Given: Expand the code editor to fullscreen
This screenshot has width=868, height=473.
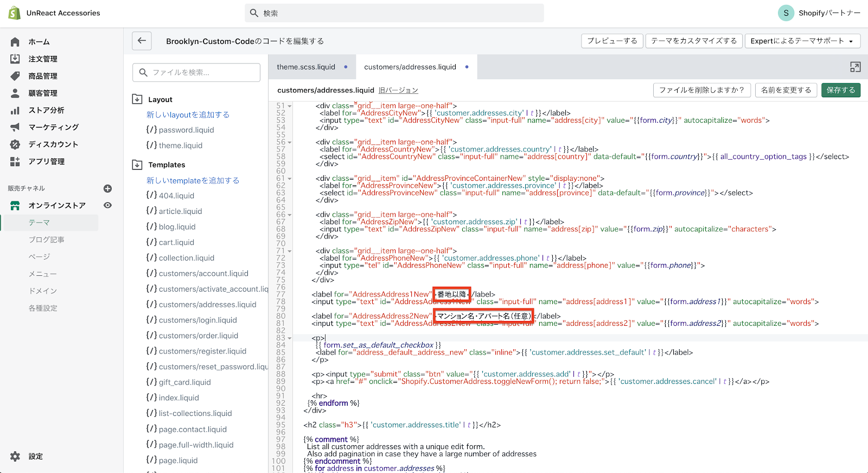Looking at the screenshot, I should [x=855, y=67].
